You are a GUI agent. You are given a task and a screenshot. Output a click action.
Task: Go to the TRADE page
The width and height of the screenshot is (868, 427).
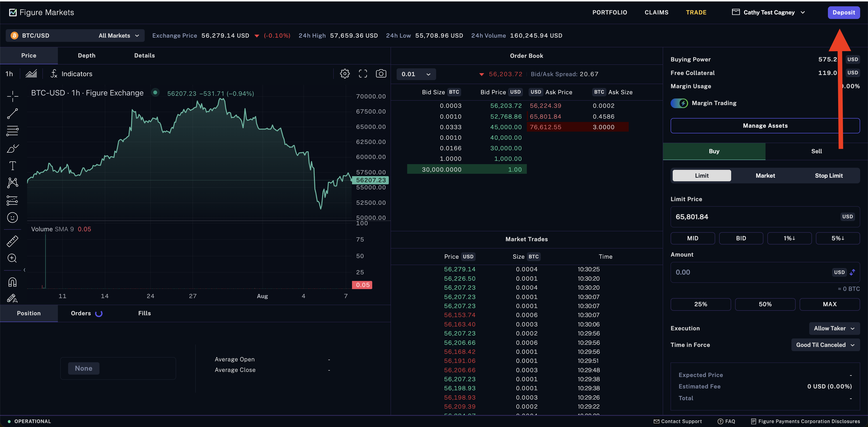pos(696,12)
